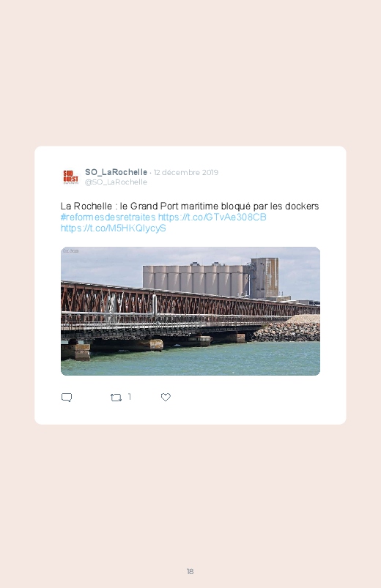The image size is (381, 588).
Task: Click the retweet count number 1
Action: (130, 397)
